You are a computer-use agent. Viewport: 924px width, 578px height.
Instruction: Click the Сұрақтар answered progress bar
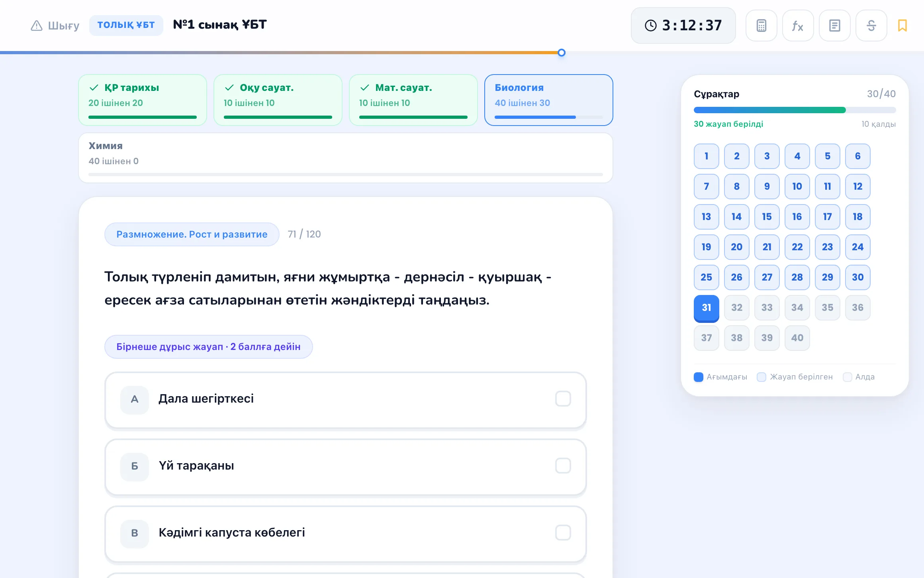[x=795, y=110]
